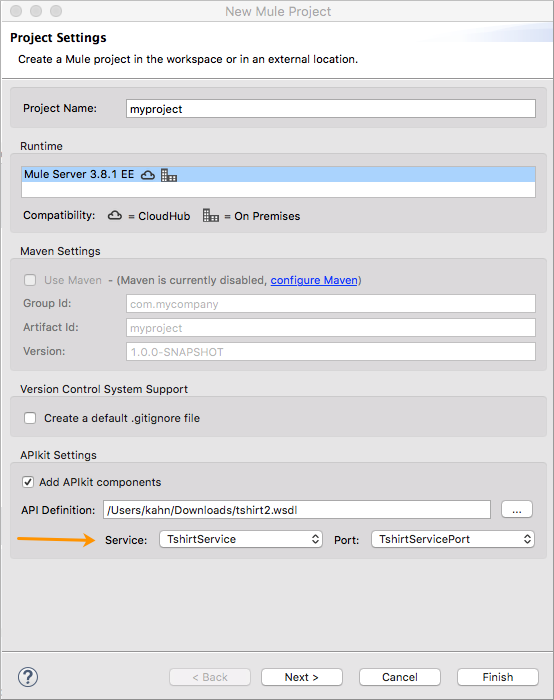Click the Version field 1.0.0-SNAPSHOT
The width and height of the screenshot is (554, 700).
pyautogui.click(x=331, y=352)
